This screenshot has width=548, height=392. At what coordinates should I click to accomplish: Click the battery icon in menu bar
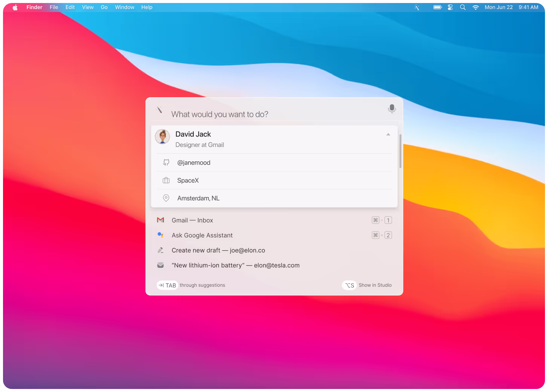click(438, 7)
